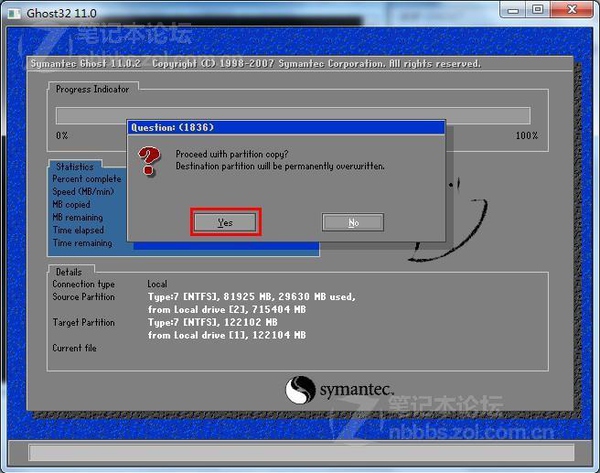Select the Source Partition label in Details
Screen dimensions: 600x473
(83, 297)
